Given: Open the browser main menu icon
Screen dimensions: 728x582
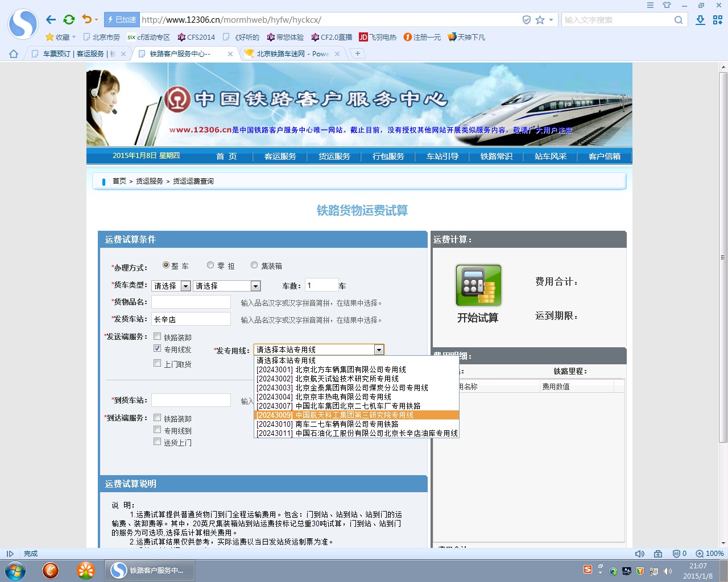Looking at the screenshot, I should click(650, 5).
